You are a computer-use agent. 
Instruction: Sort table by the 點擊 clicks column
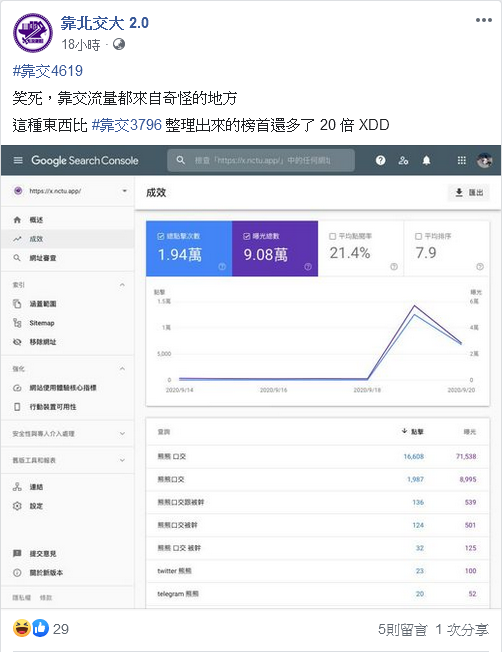point(413,432)
